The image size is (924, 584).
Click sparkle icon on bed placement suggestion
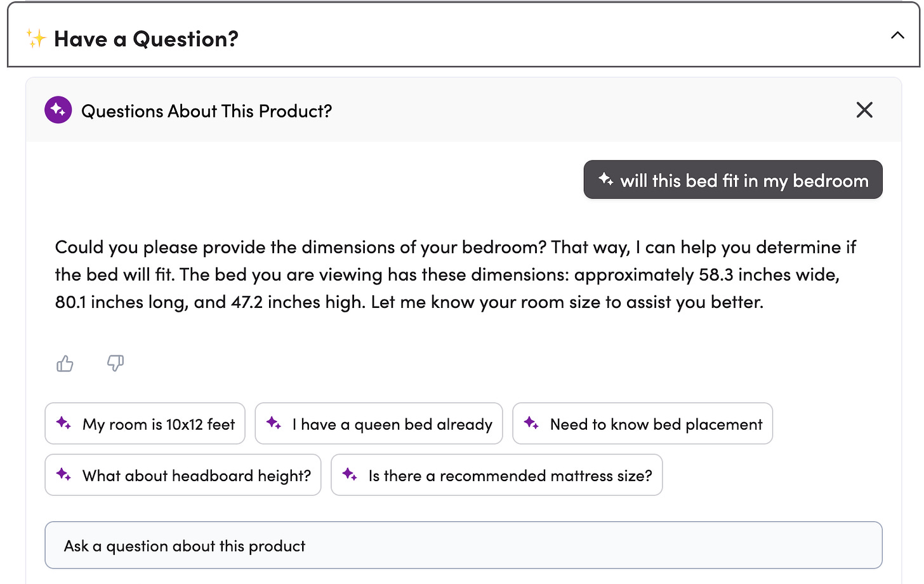[531, 423]
